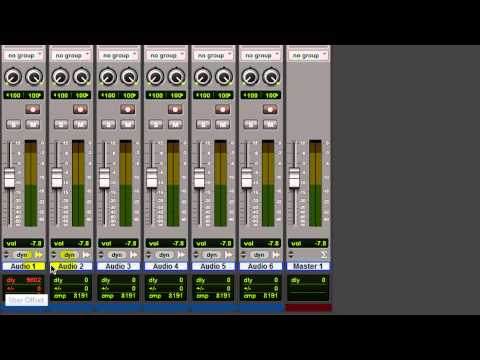Click the dyn button on Audio 6
The height and width of the screenshot is (360, 480).
259,255
